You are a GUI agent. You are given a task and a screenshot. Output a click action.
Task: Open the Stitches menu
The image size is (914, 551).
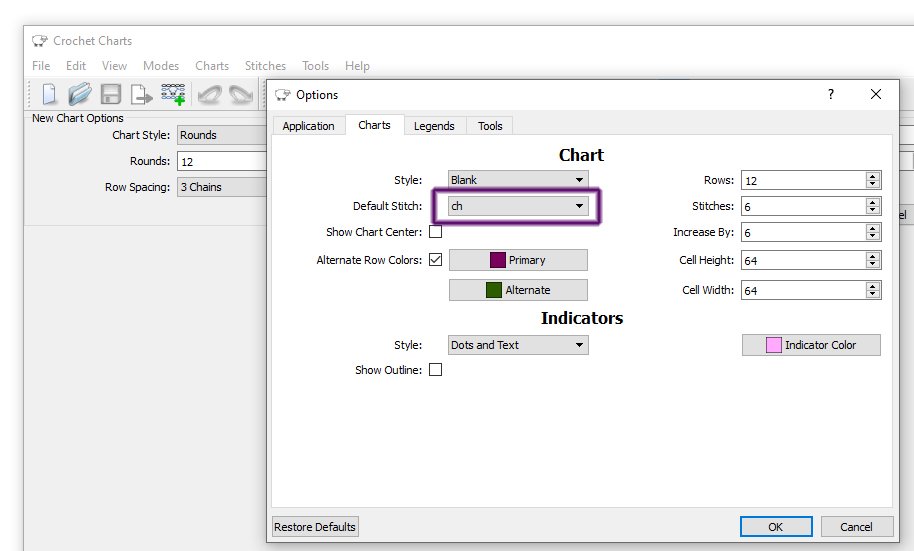[x=265, y=66]
